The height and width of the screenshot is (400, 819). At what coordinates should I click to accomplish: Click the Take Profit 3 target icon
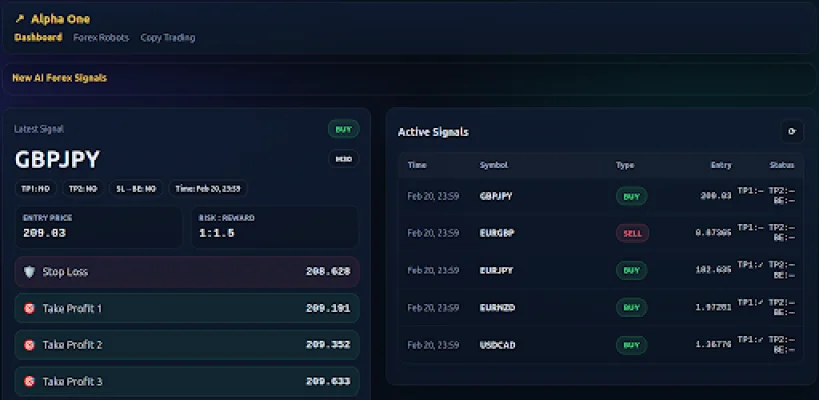[29, 381]
